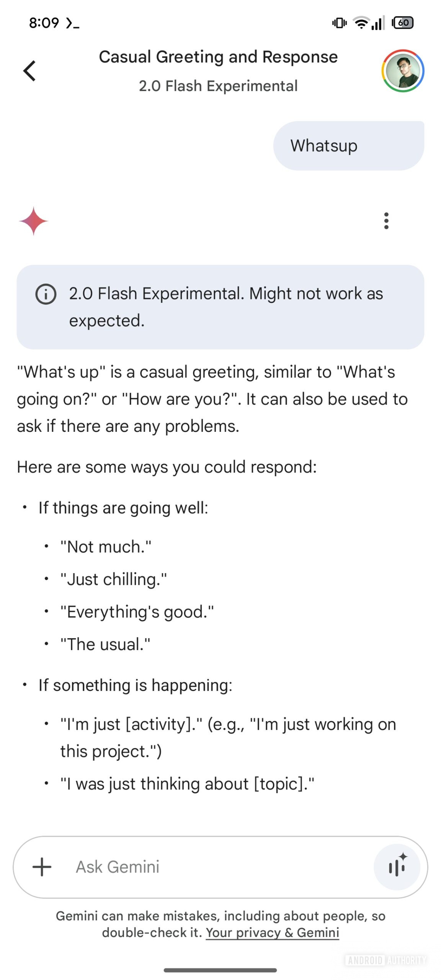This screenshot has width=441, height=980.
Task: Open the Your privacy & Gemini link
Action: click(272, 933)
